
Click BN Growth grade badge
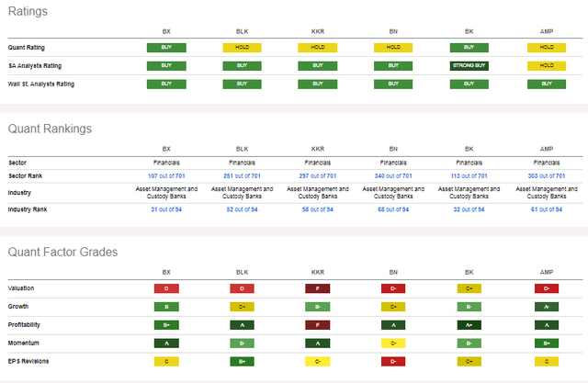(393, 307)
